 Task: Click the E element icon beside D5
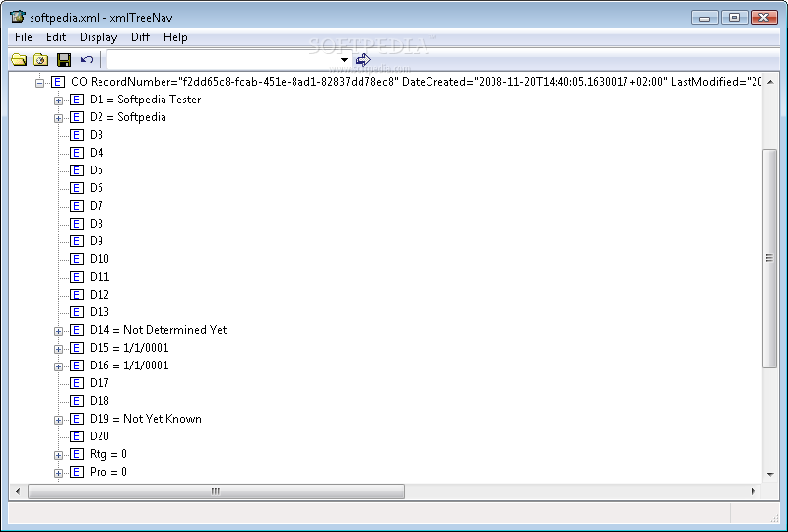click(77, 170)
